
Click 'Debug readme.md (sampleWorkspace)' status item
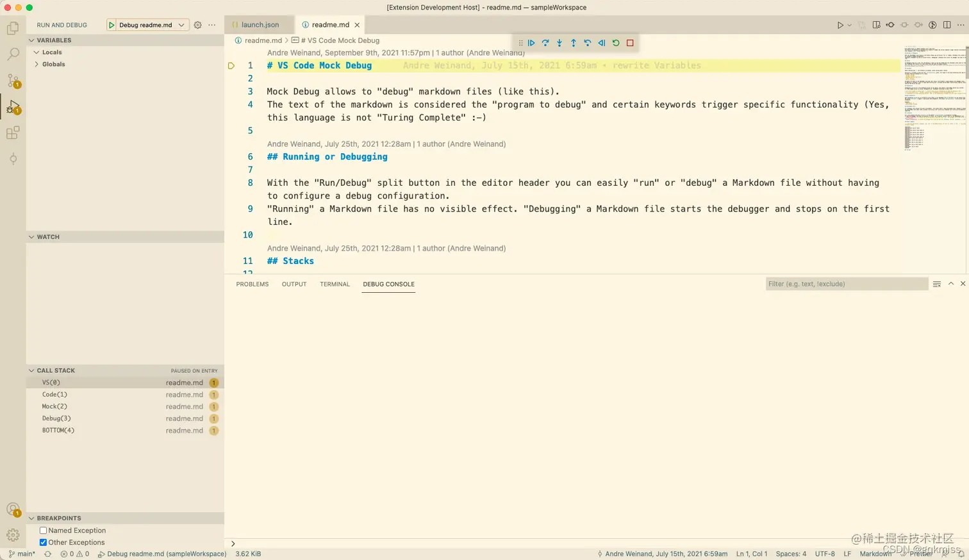pos(162,554)
